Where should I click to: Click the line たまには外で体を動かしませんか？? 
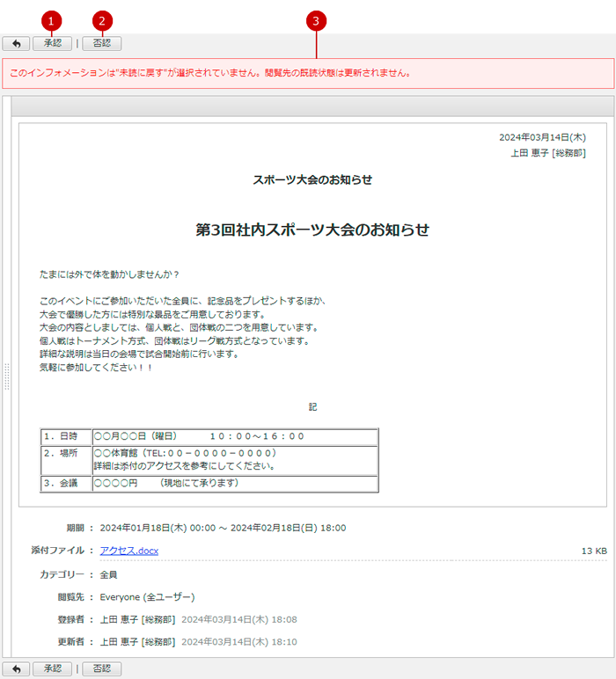pos(109,274)
